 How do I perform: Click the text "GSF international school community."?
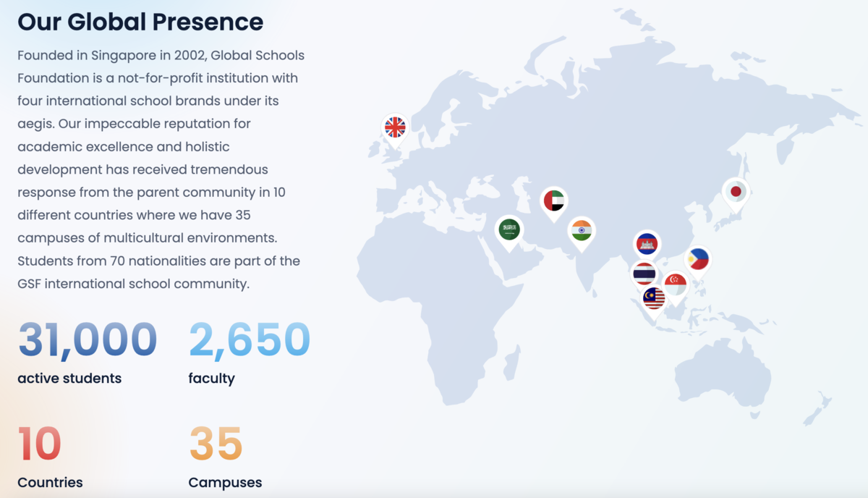133,284
